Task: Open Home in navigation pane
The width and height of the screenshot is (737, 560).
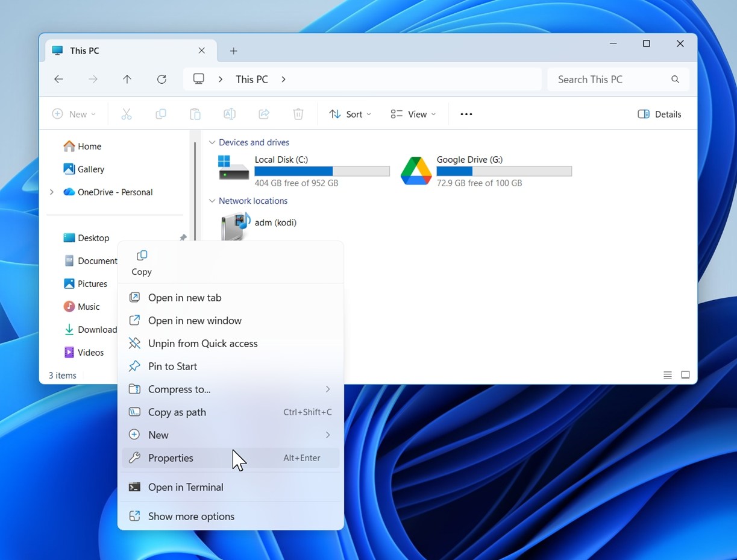Action: [83, 146]
